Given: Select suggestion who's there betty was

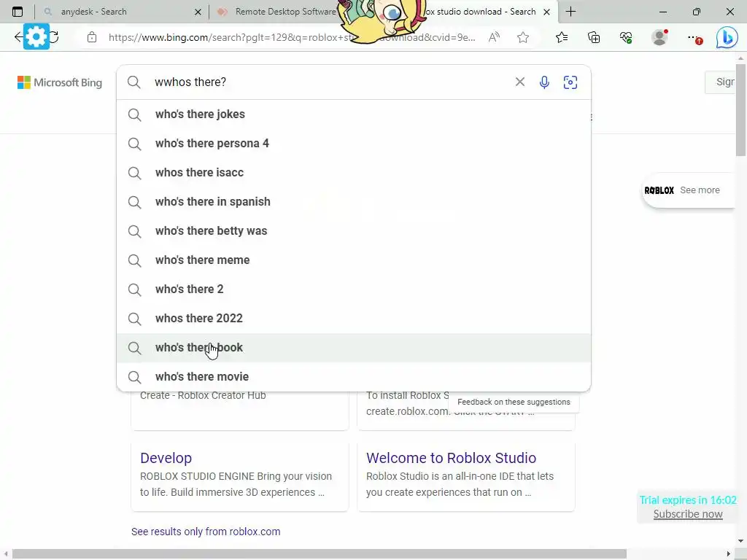Looking at the screenshot, I should pos(354,231).
